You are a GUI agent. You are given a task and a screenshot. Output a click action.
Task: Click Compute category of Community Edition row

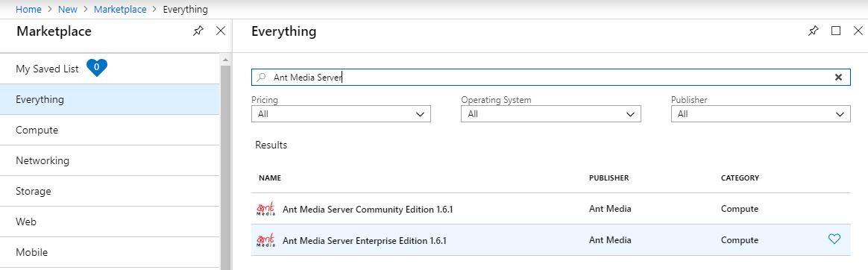click(740, 209)
